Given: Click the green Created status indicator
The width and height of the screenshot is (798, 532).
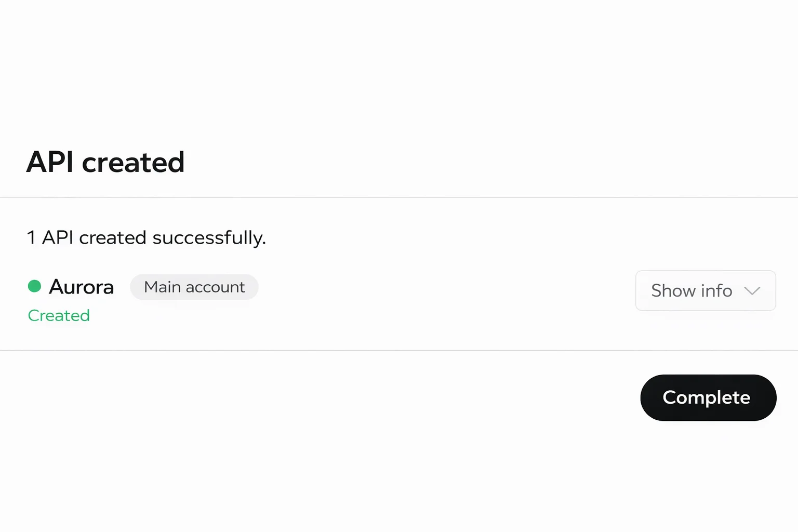Looking at the screenshot, I should (x=59, y=315).
